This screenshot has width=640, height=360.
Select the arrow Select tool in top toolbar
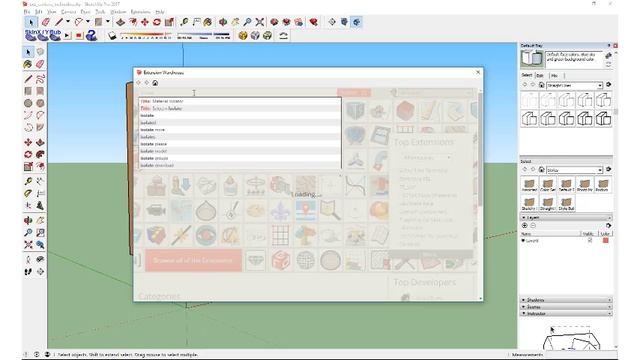tap(31, 22)
